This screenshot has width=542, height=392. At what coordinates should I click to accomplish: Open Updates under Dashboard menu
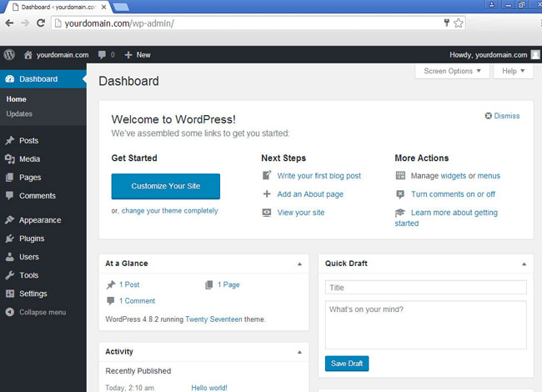[19, 113]
